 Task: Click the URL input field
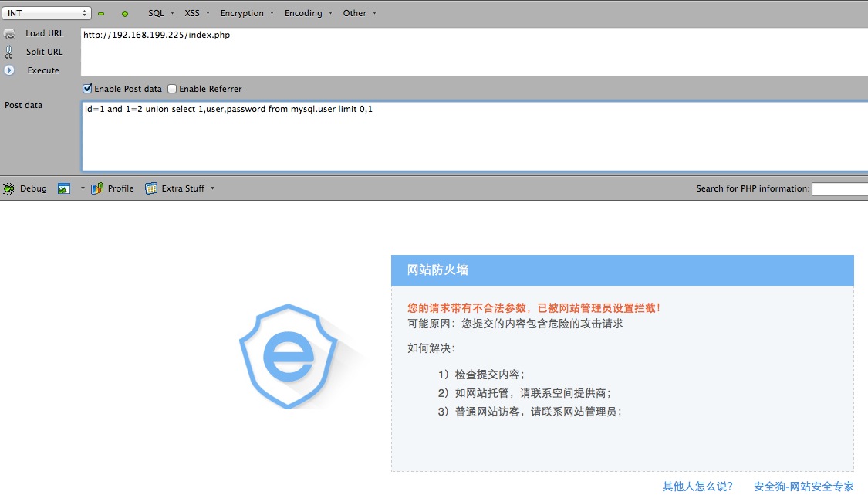[475, 52]
